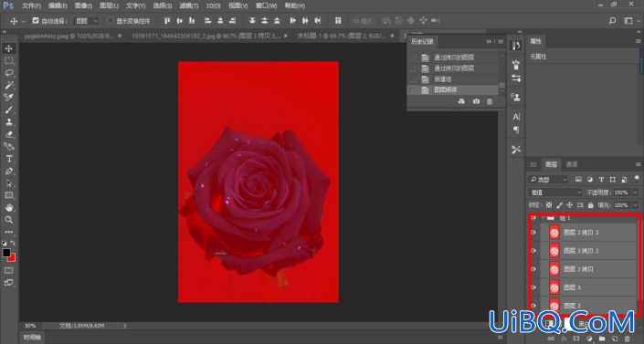
Task: Select the Horizontal Type tool
Action: click(x=8, y=159)
